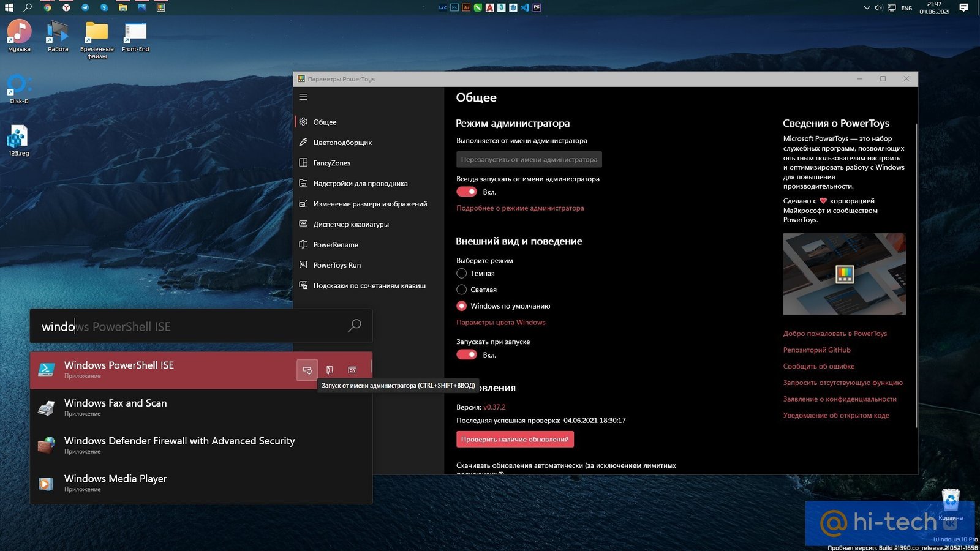Open 'Надстройки для проводника' settings page

[x=369, y=183]
